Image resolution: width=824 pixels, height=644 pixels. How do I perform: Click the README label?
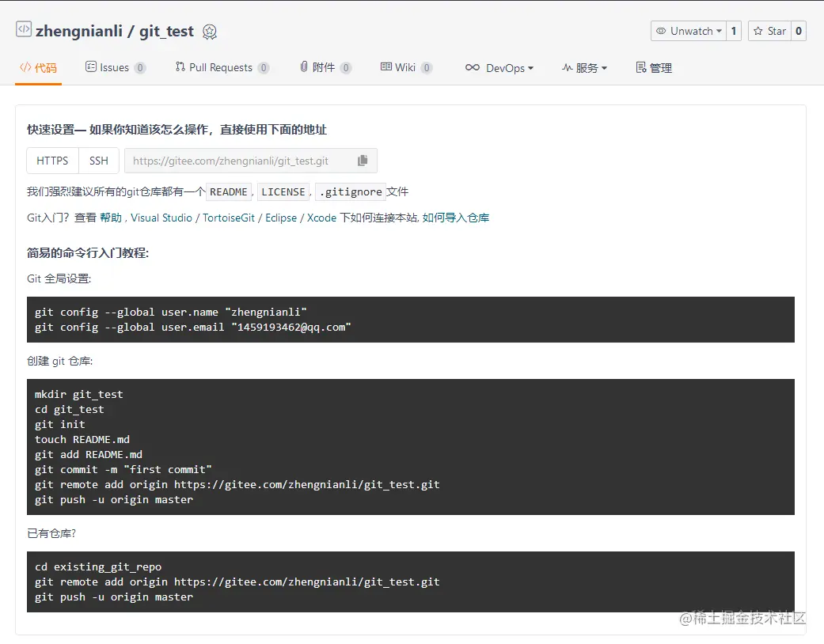[x=229, y=192]
